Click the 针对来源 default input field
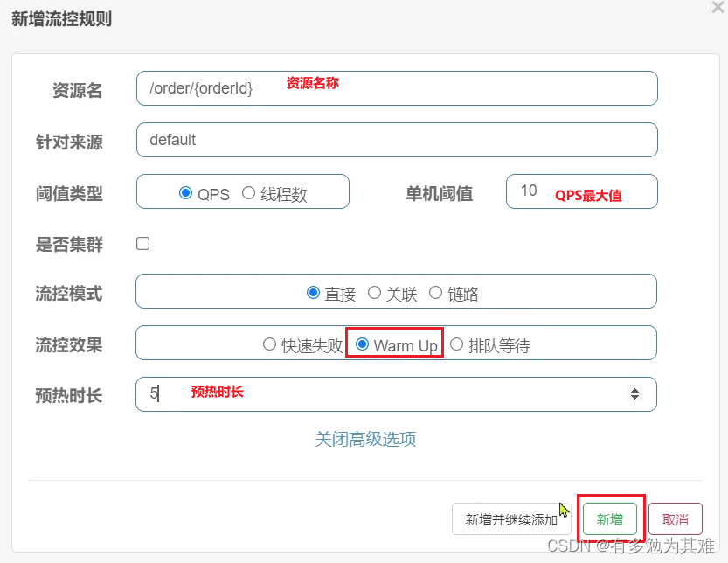 [x=397, y=140]
